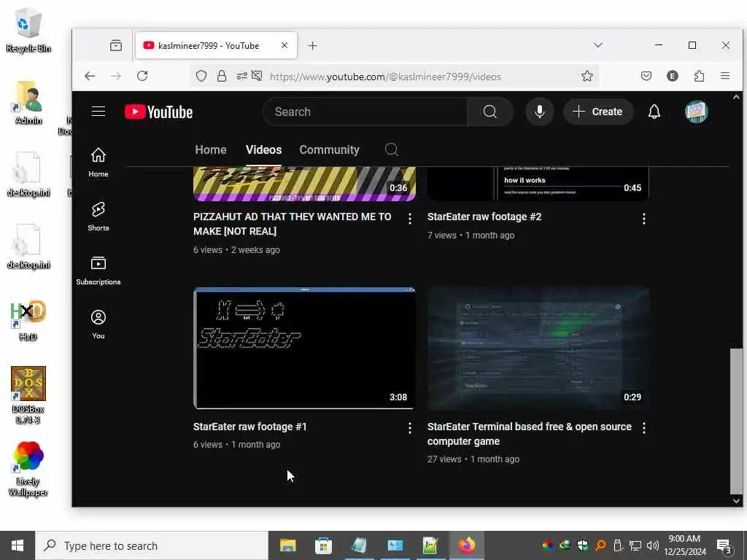The width and height of the screenshot is (747, 560).
Task: Open Shorts in the sidebar
Action: tap(98, 216)
